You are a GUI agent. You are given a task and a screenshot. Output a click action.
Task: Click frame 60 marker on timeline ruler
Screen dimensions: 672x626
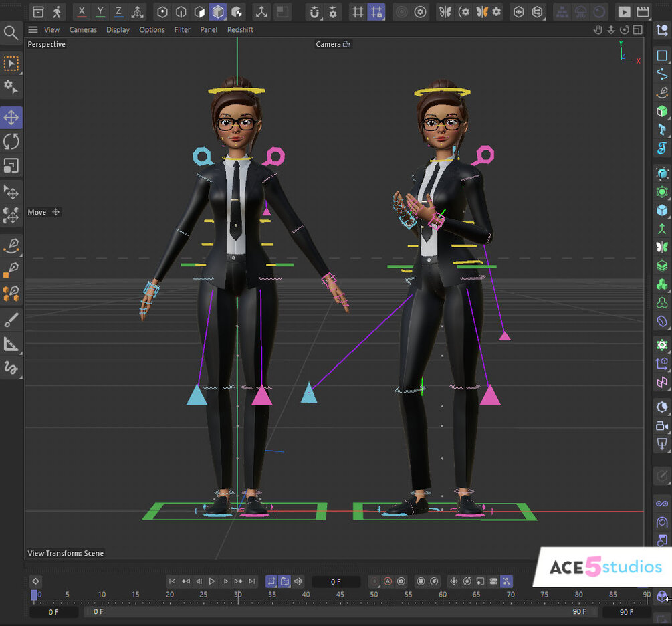click(x=443, y=595)
